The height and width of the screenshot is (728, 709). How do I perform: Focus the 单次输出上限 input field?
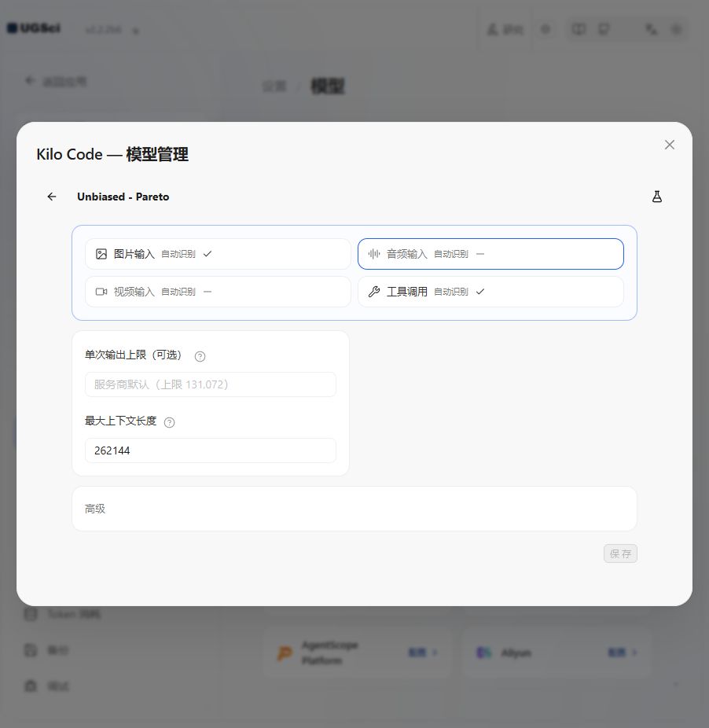tap(211, 384)
